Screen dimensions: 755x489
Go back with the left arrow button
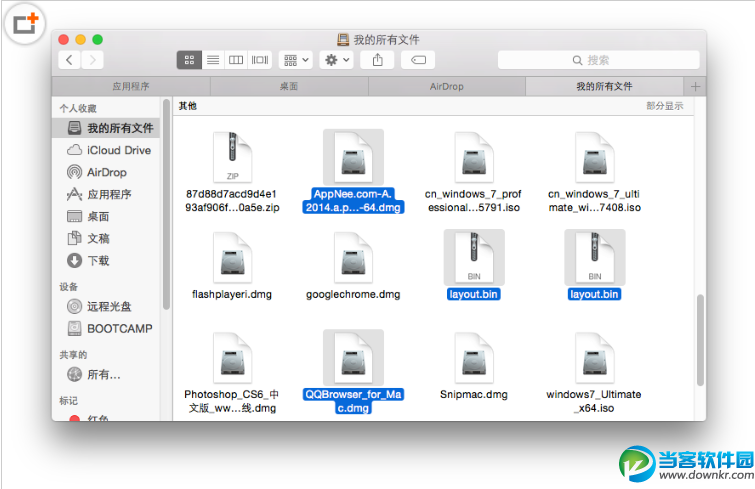pyautogui.click(x=69, y=60)
